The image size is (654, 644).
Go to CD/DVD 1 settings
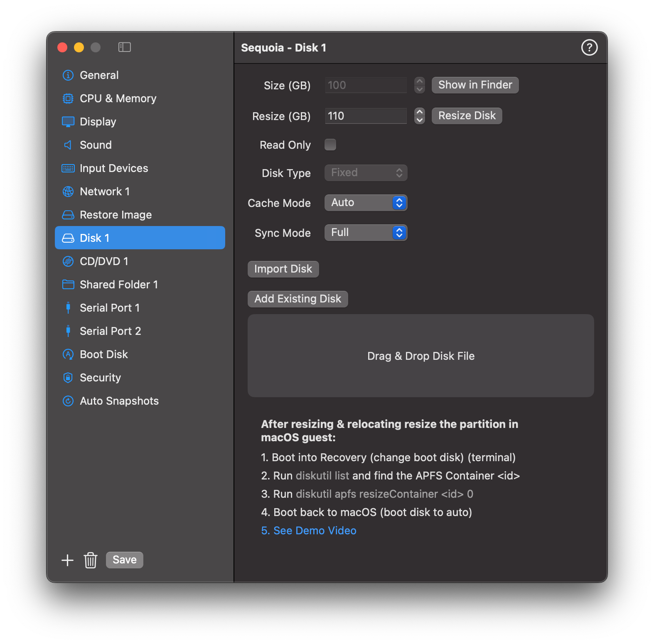coord(104,261)
